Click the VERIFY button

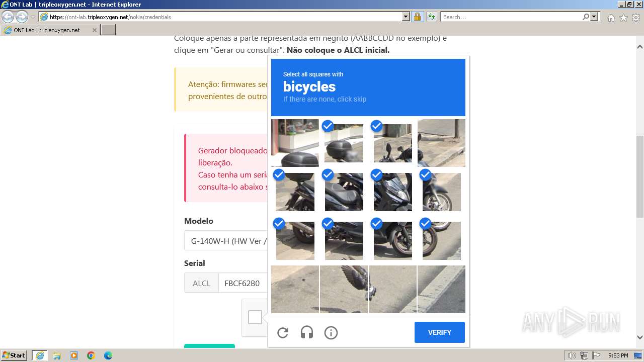[440, 332]
